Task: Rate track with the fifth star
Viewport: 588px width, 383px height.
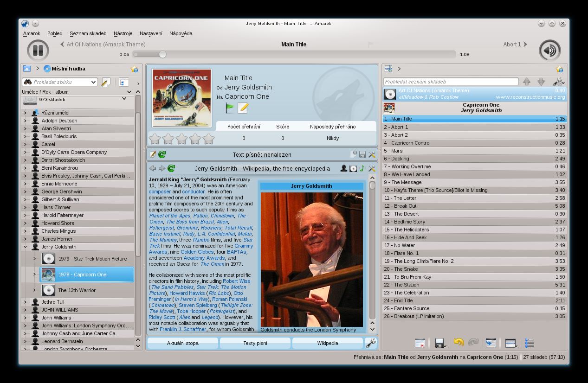Action: (209, 139)
